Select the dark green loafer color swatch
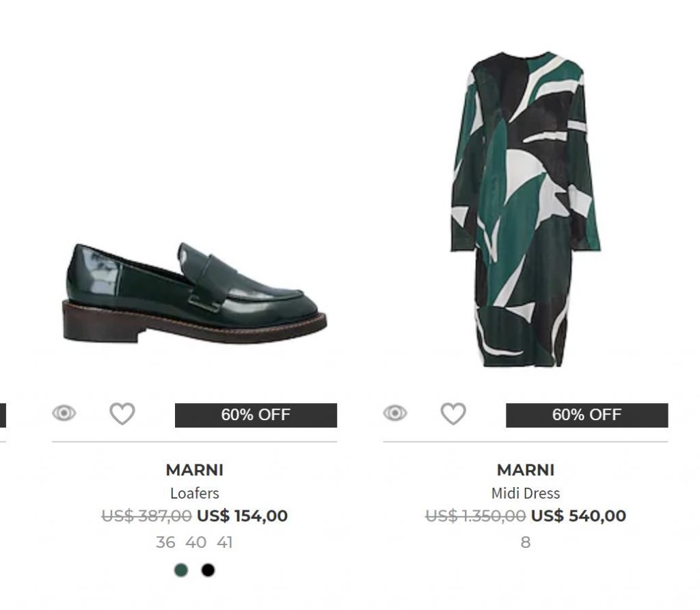This screenshot has width=700, height=610. pyautogui.click(x=180, y=570)
